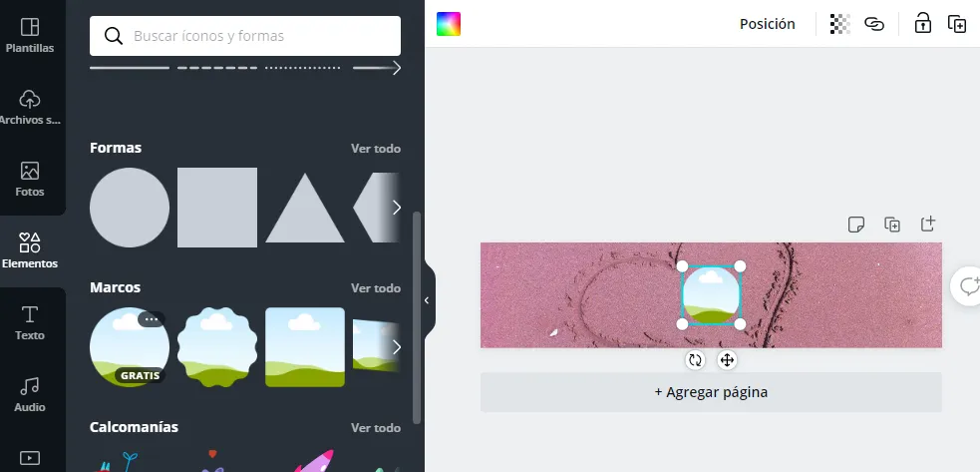980x472 pixels.
Task: Click the rotate handle below the canvas
Action: 695,360
